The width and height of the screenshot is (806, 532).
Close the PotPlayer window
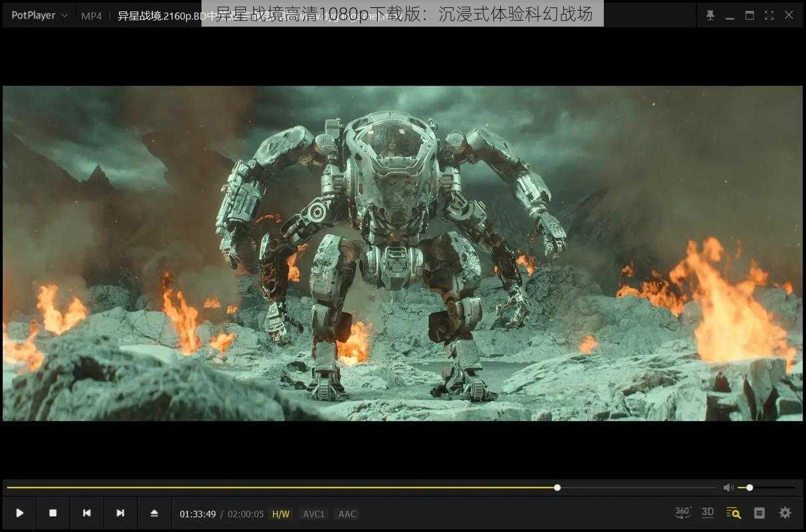point(789,15)
